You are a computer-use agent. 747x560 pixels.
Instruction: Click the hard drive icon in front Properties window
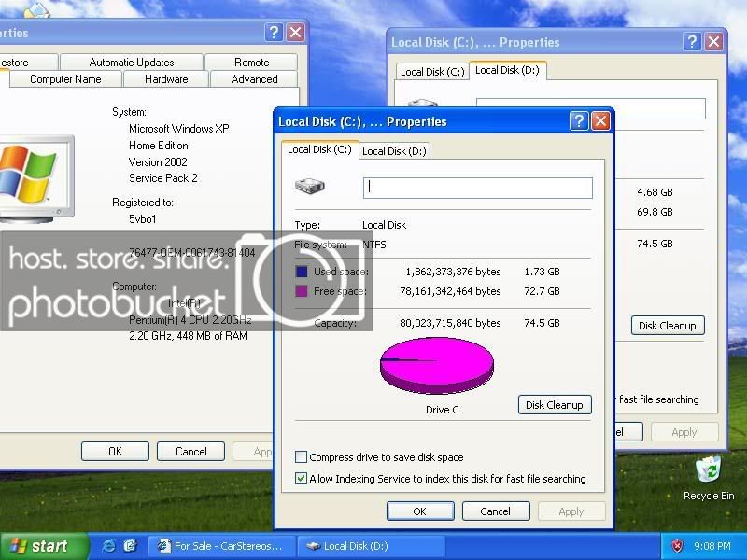pos(310,186)
